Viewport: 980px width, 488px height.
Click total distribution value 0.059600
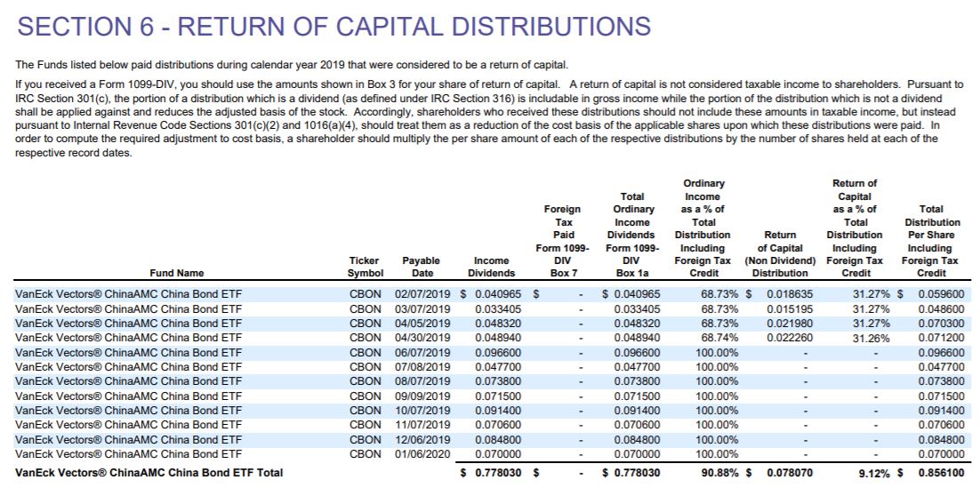click(x=941, y=293)
